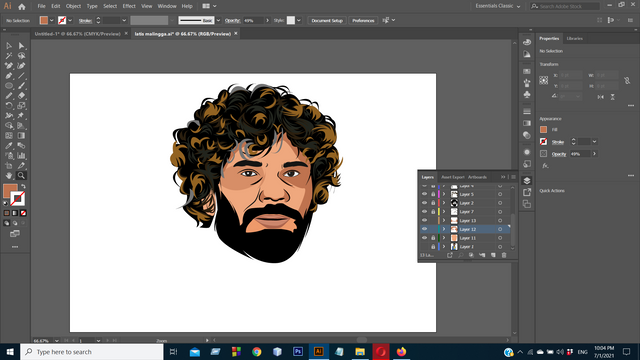This screenshot has width=640, height=360.
Task: Click toolbar stroke color box
Action: pos(18,199)
